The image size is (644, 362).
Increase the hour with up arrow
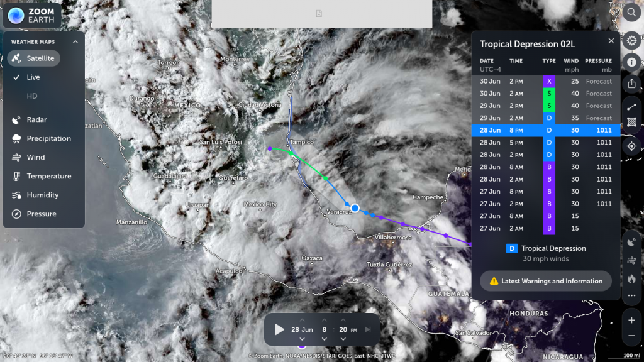click(324, 320)
